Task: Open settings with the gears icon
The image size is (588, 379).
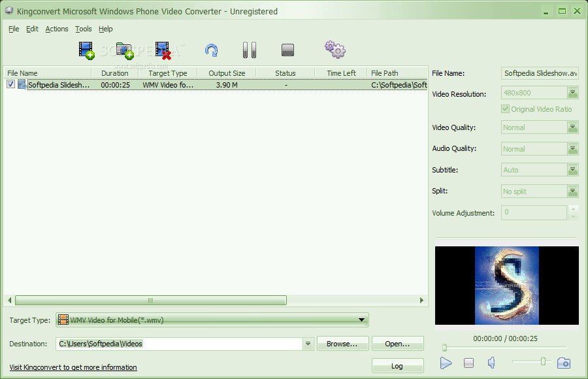Action: point(335,50)
